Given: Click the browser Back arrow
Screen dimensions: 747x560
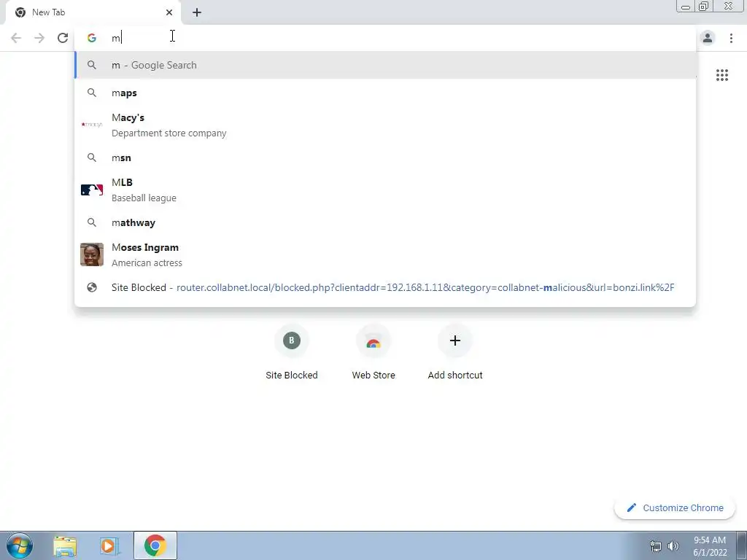Looking at the screenshot, I should [16, 38].
